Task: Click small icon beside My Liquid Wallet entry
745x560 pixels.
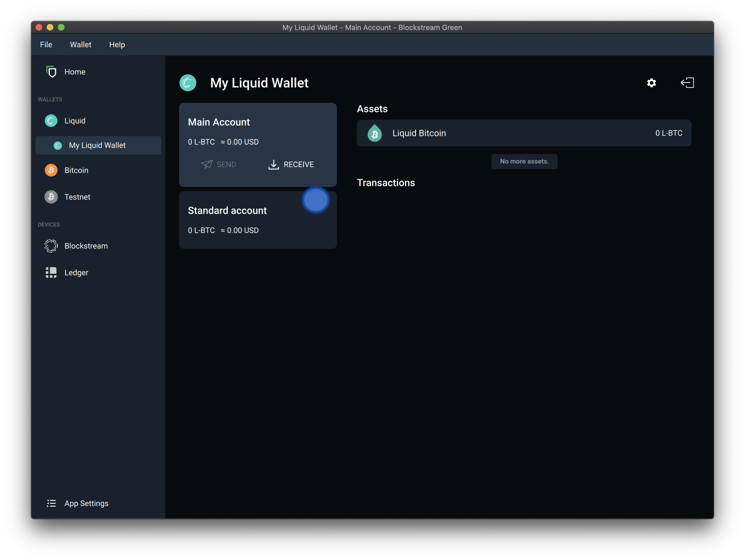Action: click(x=58, y=145)
